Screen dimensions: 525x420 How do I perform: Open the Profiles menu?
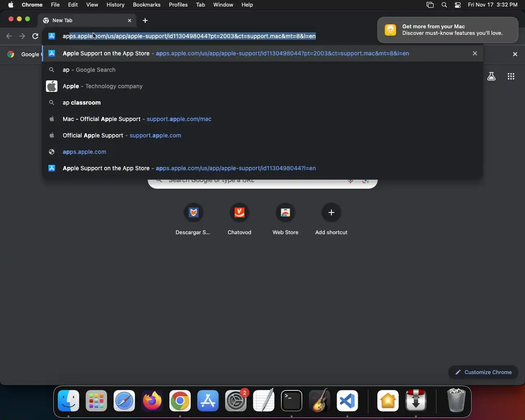pyautogui.click(x=178, y=5)
